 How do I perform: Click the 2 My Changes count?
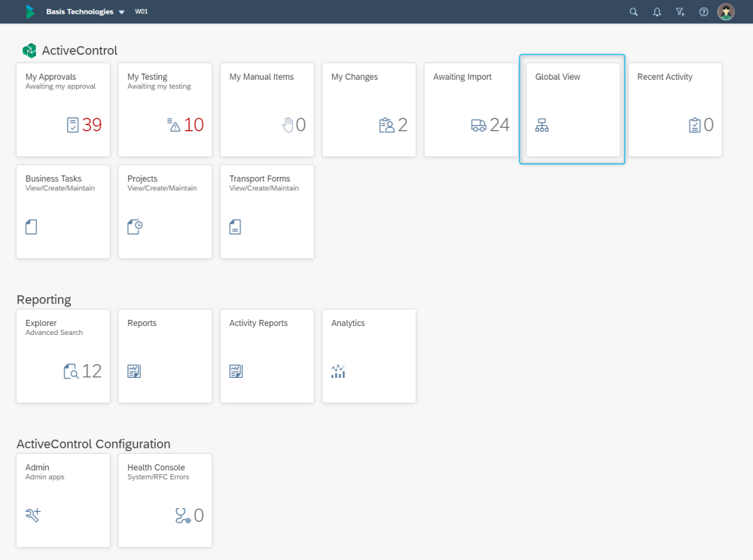click(x=402, y=125)
